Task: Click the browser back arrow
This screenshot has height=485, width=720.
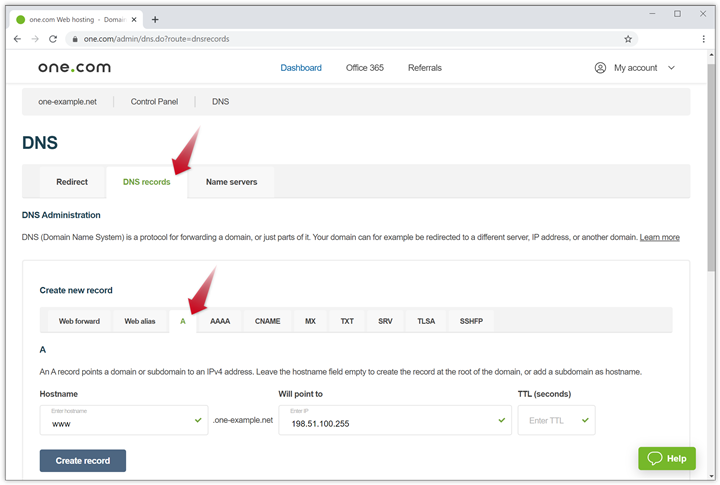Action: 17,39
